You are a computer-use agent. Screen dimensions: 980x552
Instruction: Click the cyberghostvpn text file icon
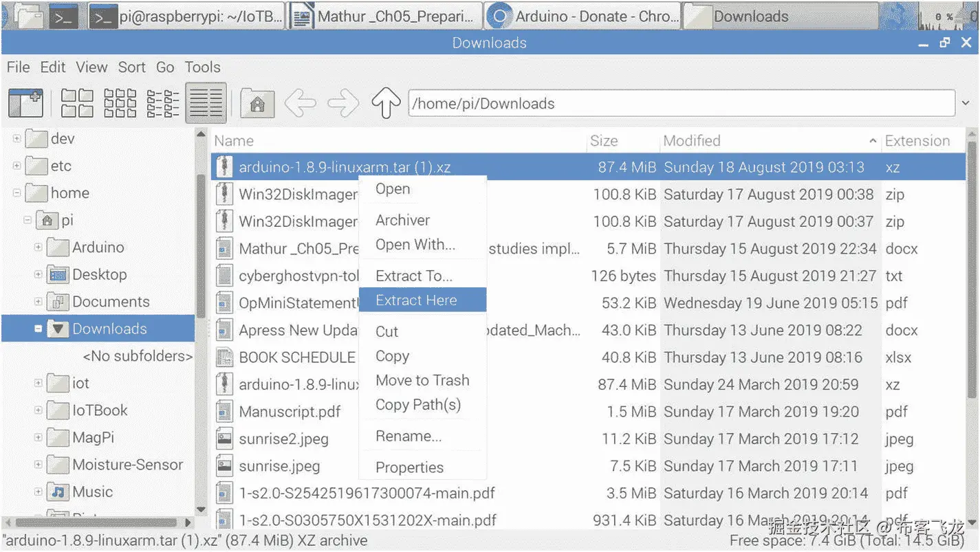click(224, 276)
